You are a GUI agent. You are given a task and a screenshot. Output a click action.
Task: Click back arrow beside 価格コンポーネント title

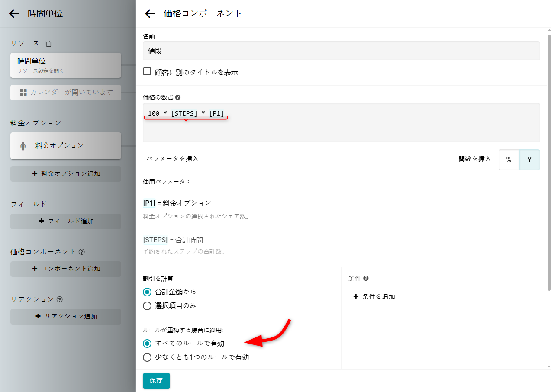[150, 14]
